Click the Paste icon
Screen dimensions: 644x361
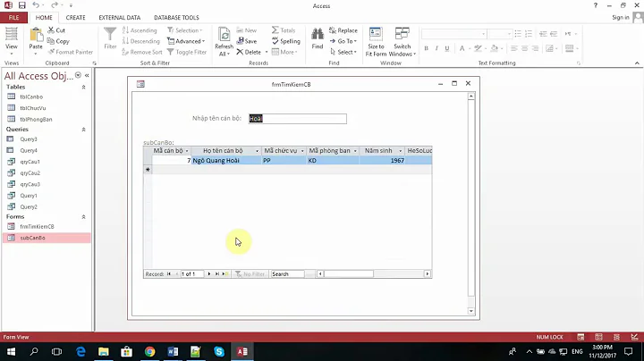pyautogui.click(x=36, y=35)
